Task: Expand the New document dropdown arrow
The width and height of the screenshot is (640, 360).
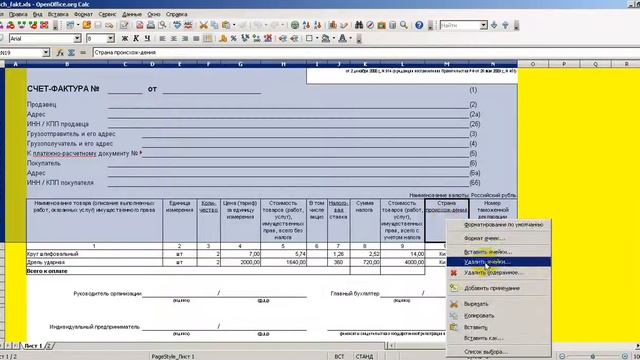Action: point(78,25)
